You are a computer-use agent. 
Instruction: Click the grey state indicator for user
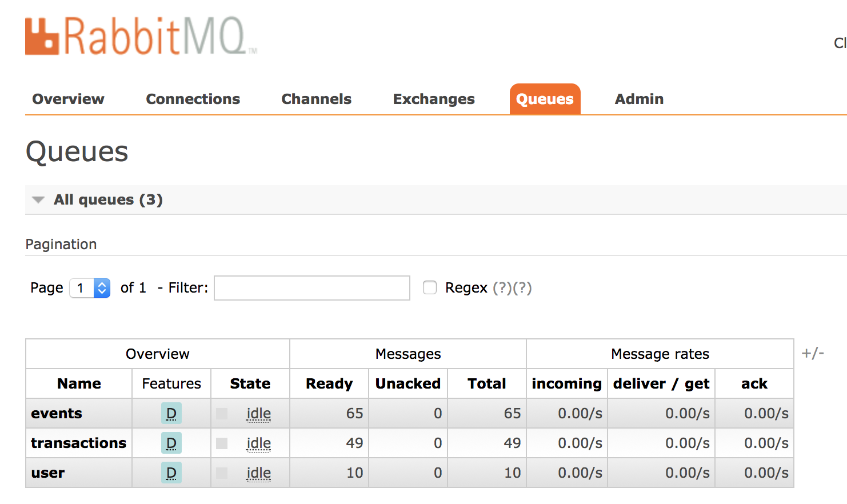222,473
